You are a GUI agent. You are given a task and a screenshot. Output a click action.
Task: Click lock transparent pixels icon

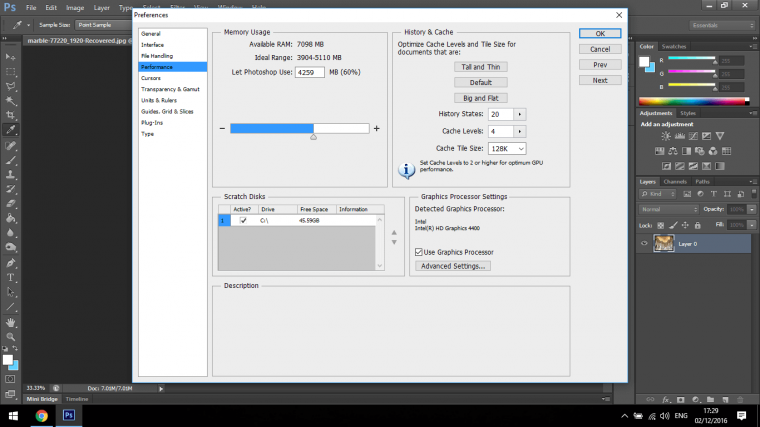click(660, 225)
